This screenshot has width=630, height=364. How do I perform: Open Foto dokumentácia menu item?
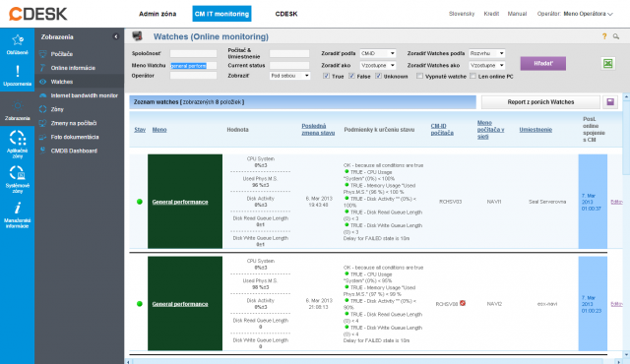coord(75,137)
